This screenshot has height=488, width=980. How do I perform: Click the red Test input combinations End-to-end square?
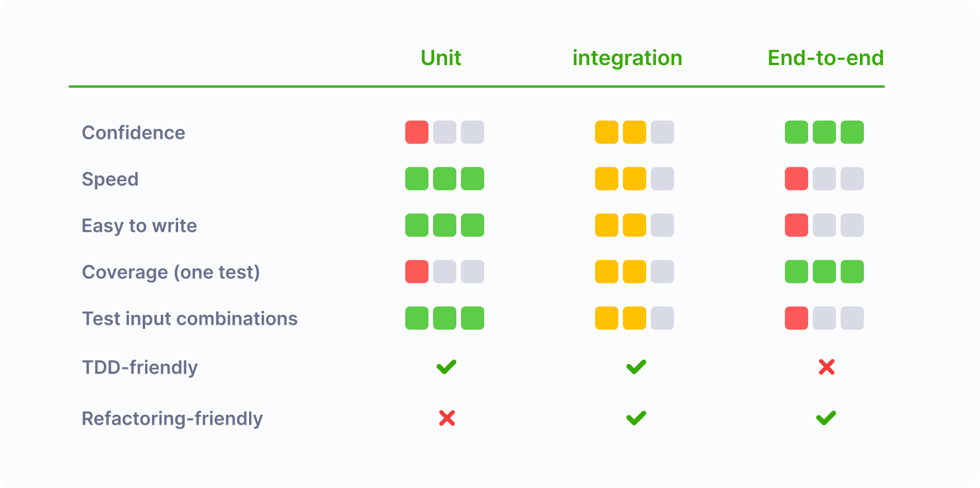pos(797,318)
